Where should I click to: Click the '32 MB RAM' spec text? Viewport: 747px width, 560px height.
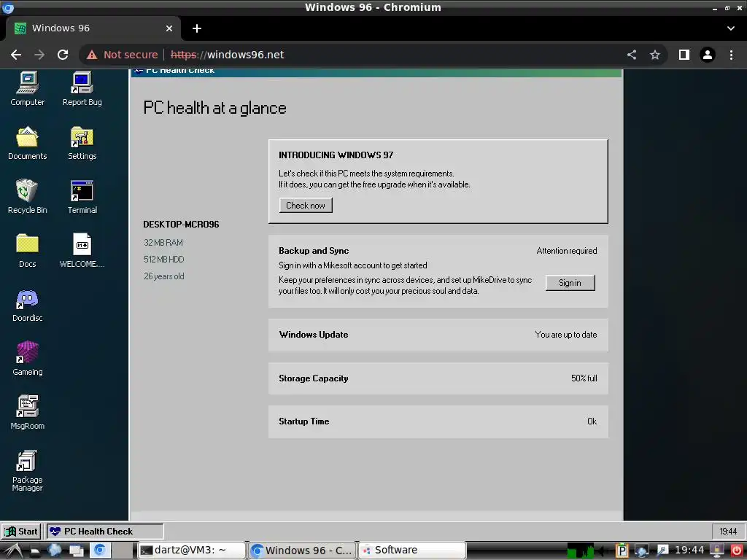pyautogui.click(x=163, y=242)
